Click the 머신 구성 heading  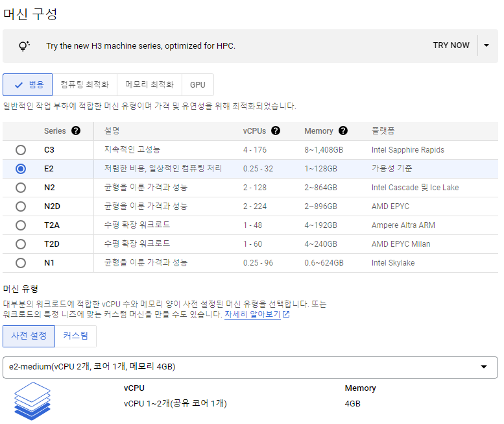tap(30, 14)
